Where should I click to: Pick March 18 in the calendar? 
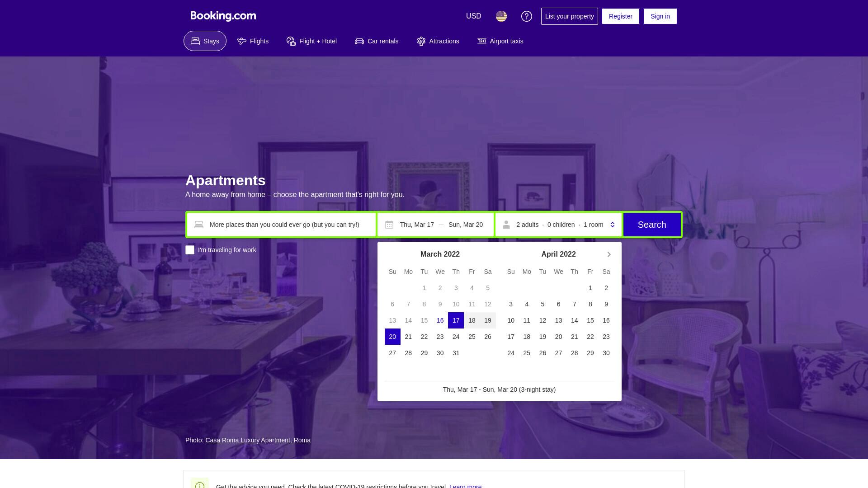(x=472, y=320)
